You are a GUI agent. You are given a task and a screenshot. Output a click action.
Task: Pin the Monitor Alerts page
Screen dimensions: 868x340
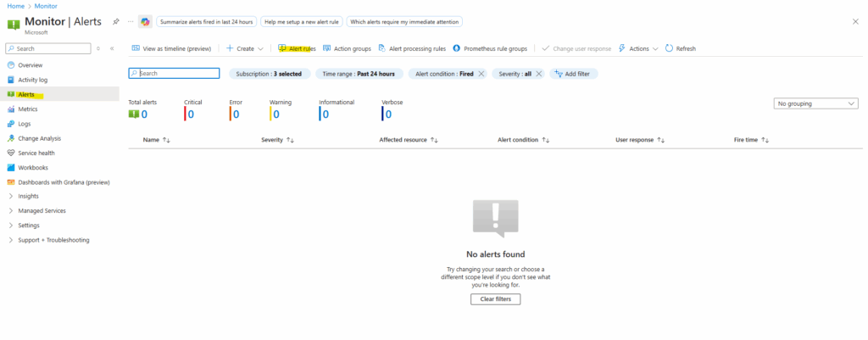click(115, 21)
